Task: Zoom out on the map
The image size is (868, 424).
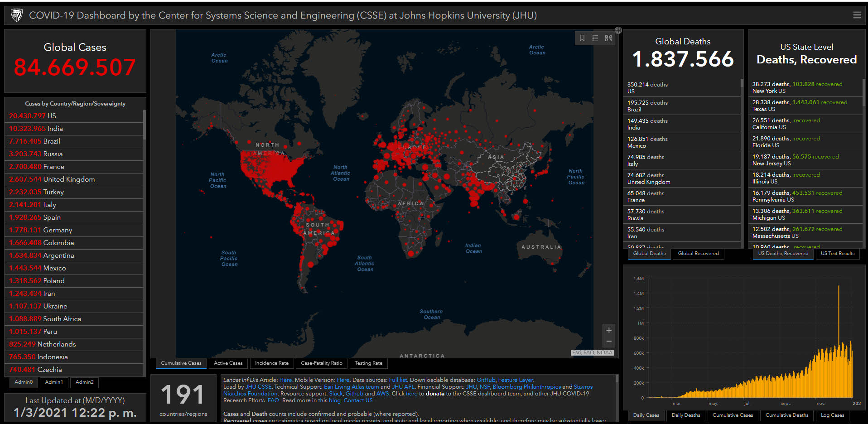Action: click(x=609, y=341)
